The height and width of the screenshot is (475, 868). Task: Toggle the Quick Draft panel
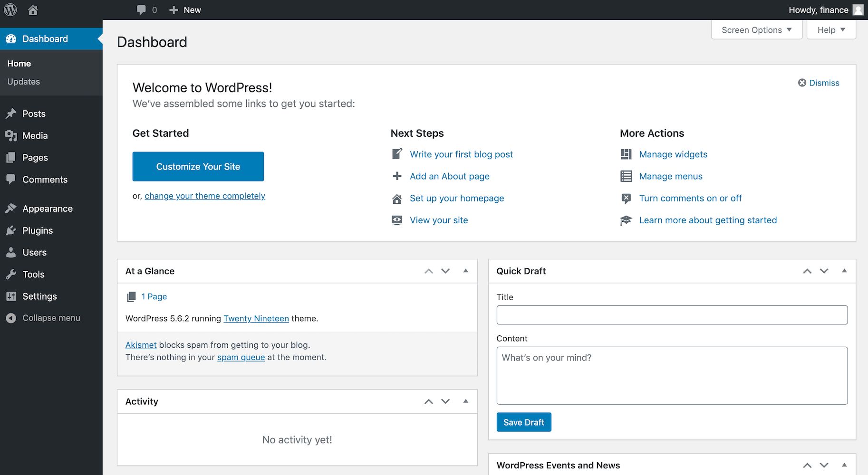tap(844, 271)
